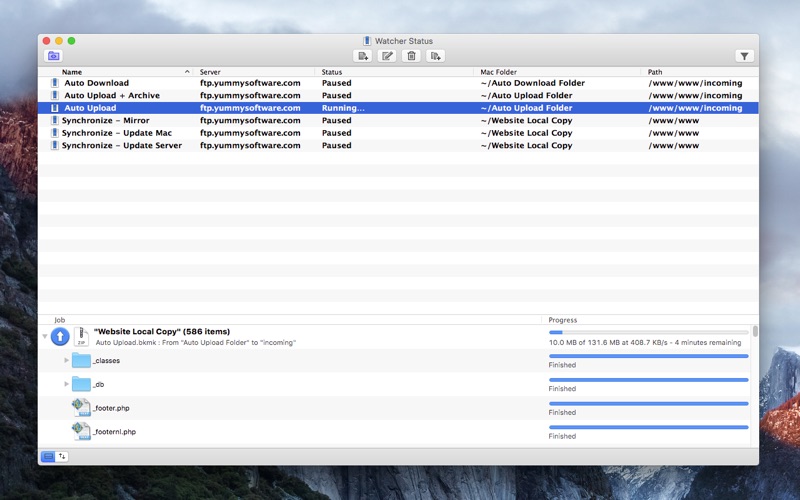Screen dimensions: 800x500
Task: Toggle the list view button at bottom
Action: tap(48, 456)
